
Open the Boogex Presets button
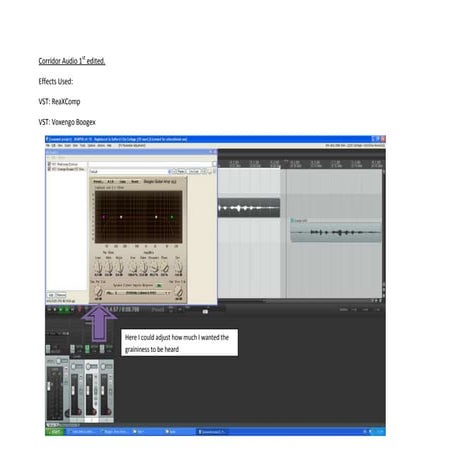(x=98, y=182)
